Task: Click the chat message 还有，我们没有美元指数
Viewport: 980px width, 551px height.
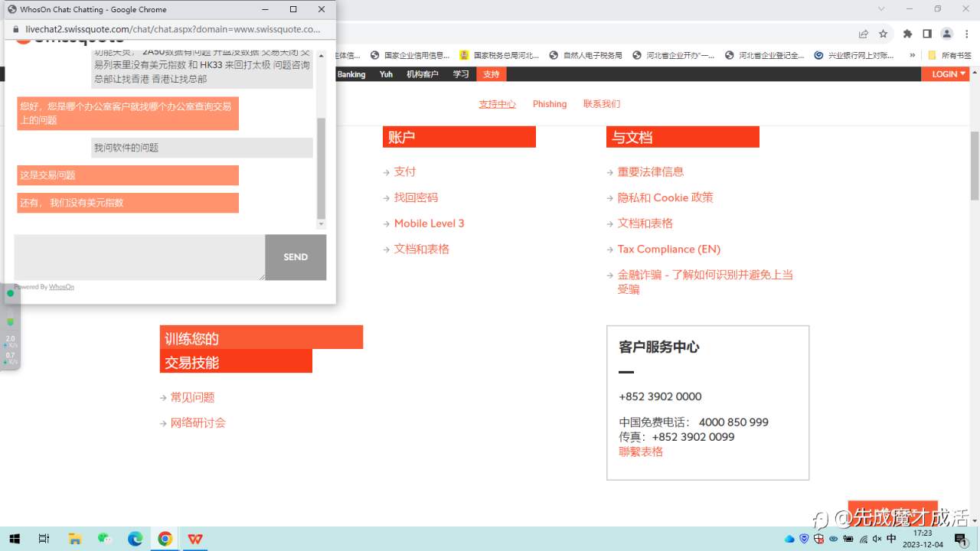Action: 128,203
